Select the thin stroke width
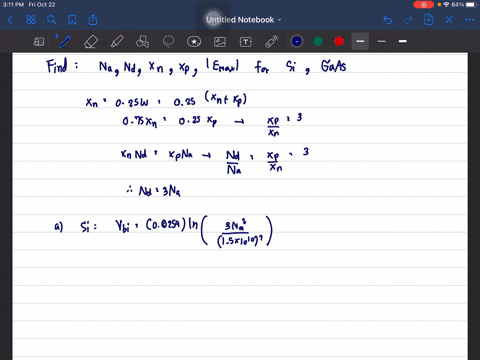Viewport: 480px width, 360px height. [382, 41]
